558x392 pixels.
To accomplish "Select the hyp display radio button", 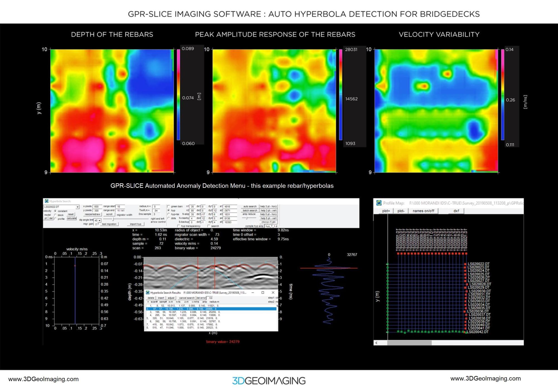I will coord(169,210).
